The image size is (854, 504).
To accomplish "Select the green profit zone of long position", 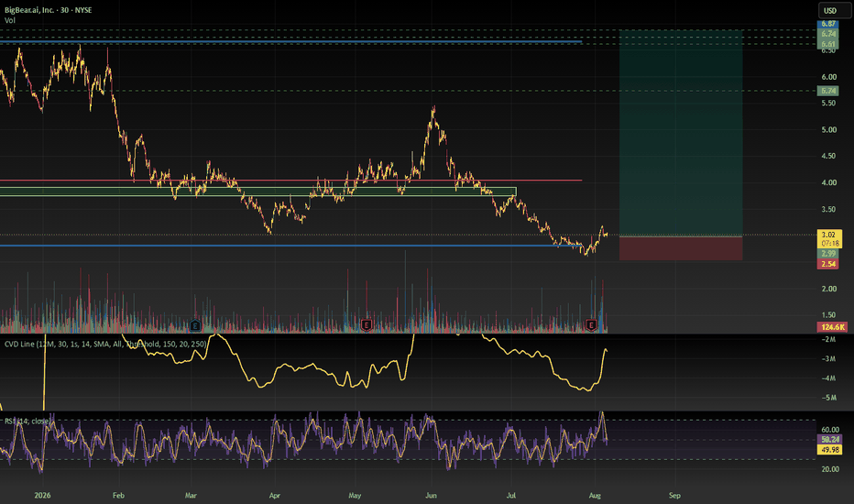I will click(x=681, y=133).
